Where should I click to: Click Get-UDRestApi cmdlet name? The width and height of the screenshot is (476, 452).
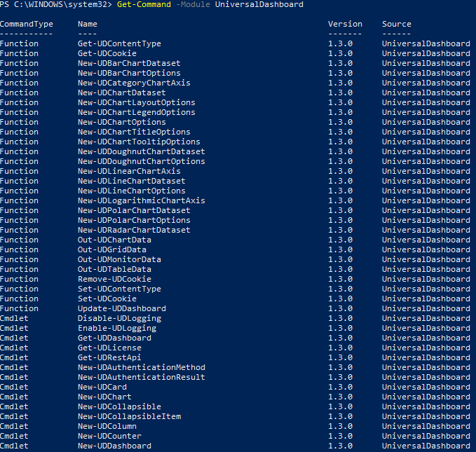tap(109, 357)
